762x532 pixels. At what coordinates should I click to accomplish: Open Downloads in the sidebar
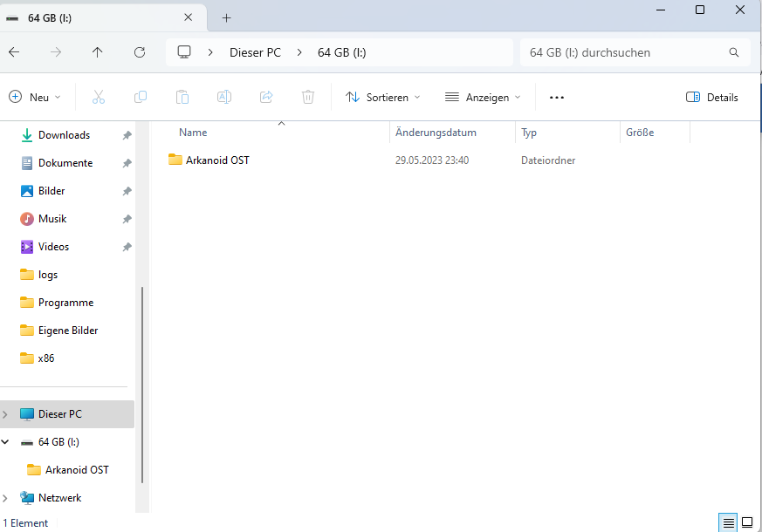point(64,135)
